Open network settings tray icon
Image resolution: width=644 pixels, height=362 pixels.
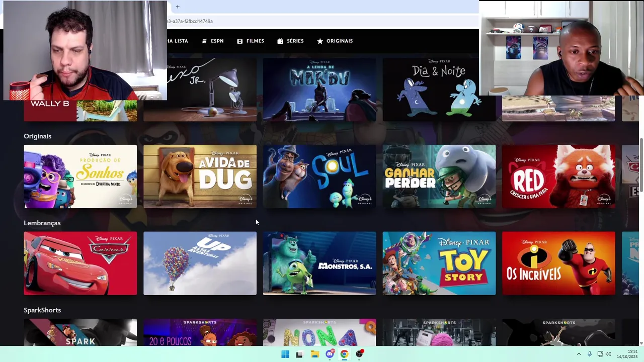click(600, 354)
